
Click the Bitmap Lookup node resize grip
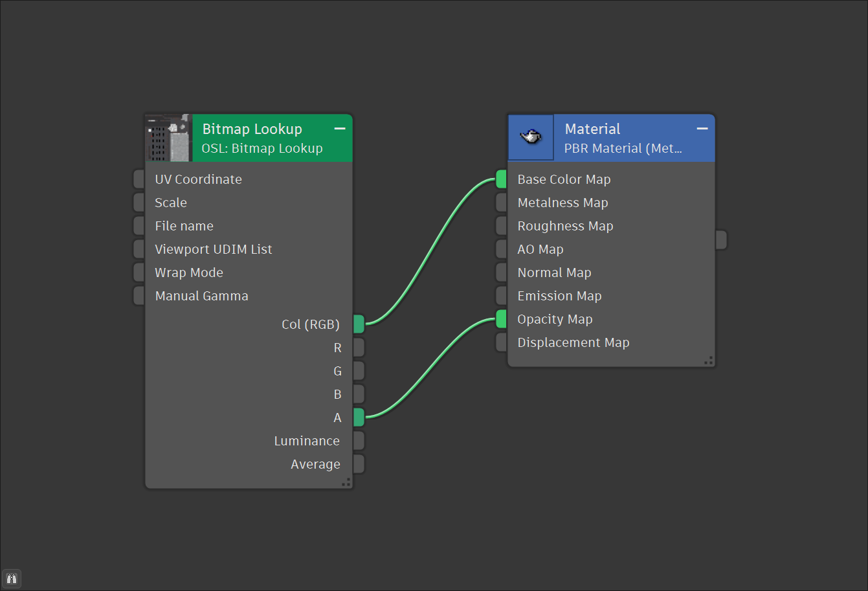pyautogui.click(x=346, y=482)
